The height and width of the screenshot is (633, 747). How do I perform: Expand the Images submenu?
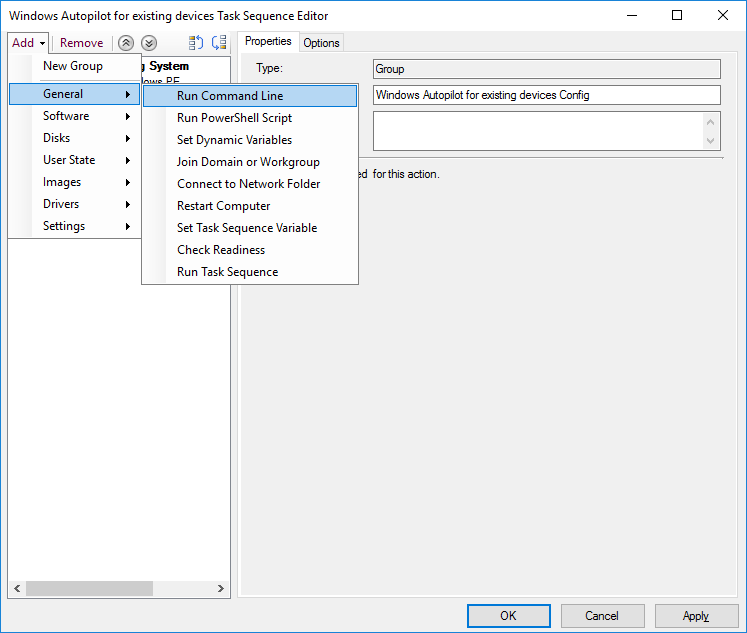coord(74,182)
